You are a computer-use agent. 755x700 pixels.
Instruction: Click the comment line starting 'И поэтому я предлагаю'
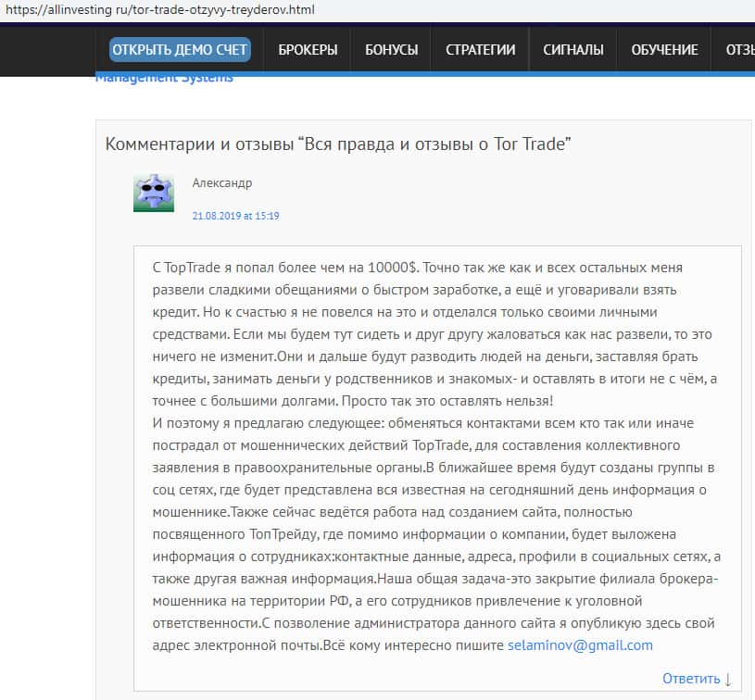[x=422, y=423]
